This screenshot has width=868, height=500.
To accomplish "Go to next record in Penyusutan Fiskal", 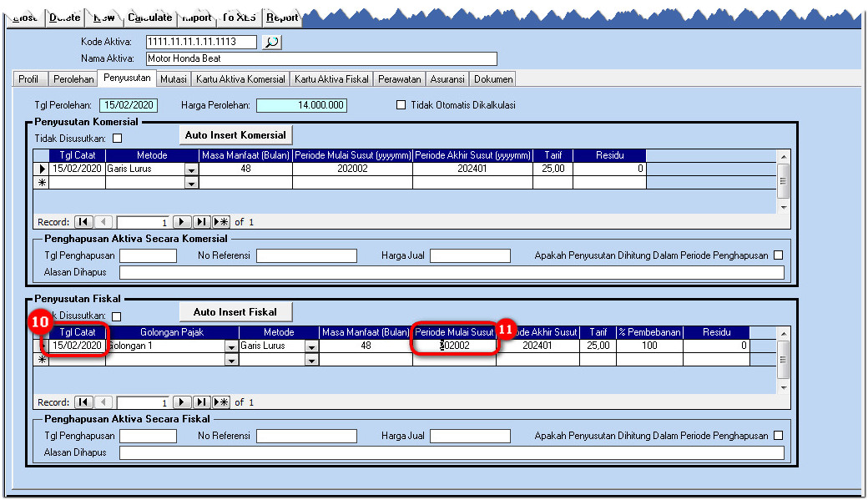I will click(181, 402).
